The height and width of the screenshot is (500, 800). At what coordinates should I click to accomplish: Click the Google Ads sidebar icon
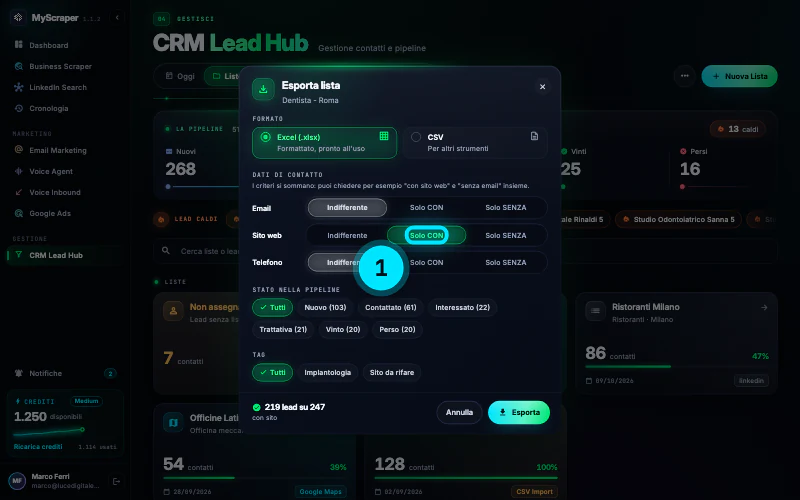[x=19, y=213]
